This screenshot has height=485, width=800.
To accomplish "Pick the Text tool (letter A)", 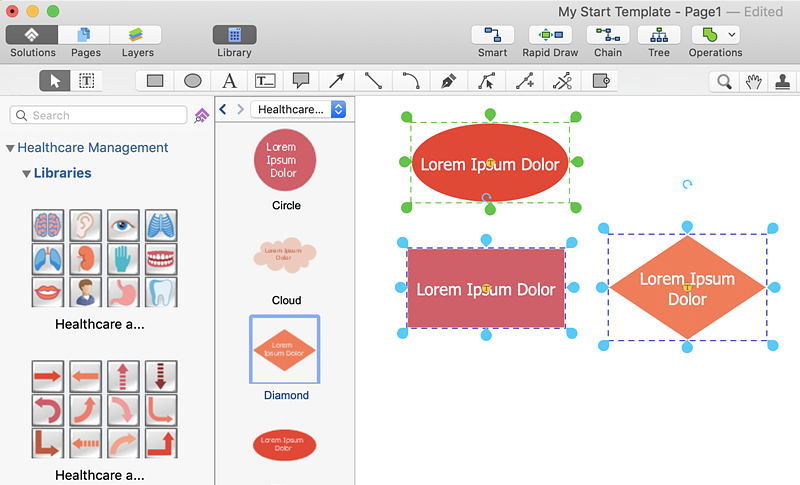I will [x=229, y=81].
